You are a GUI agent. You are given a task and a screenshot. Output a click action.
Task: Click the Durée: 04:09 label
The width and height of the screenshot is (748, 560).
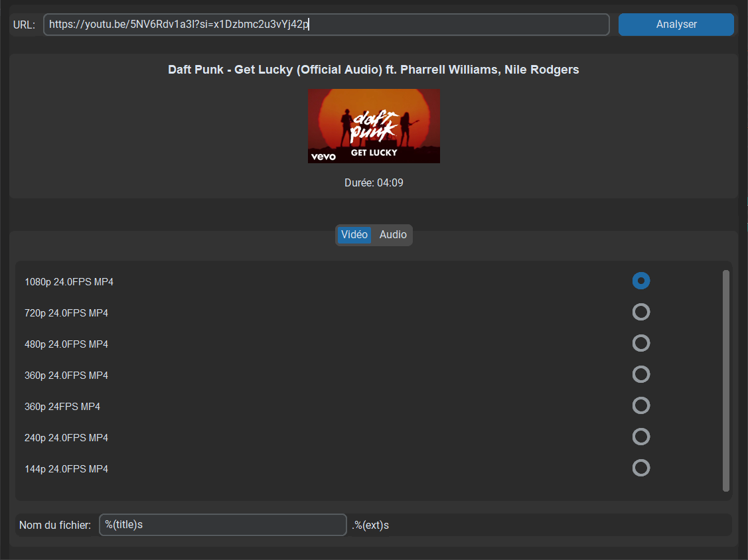click(374, 182)
